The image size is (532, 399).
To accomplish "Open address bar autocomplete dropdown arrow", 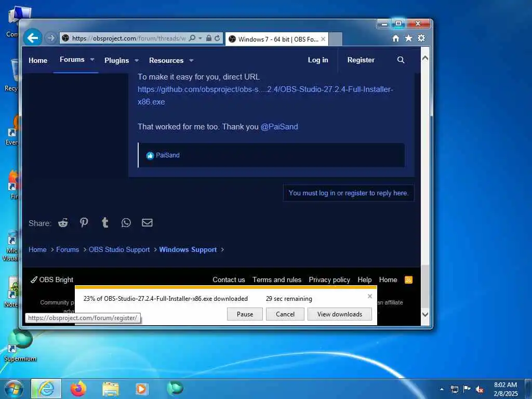I will tap(200, 38).
